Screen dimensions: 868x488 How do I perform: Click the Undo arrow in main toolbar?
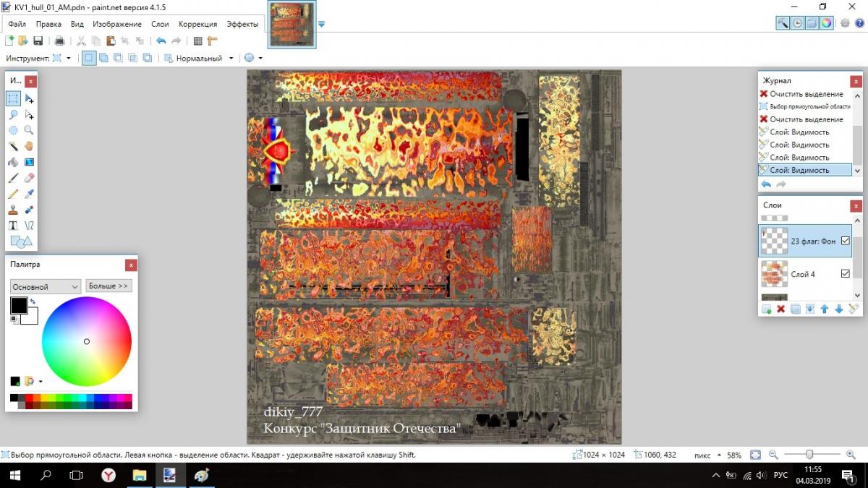click(161, 41)
